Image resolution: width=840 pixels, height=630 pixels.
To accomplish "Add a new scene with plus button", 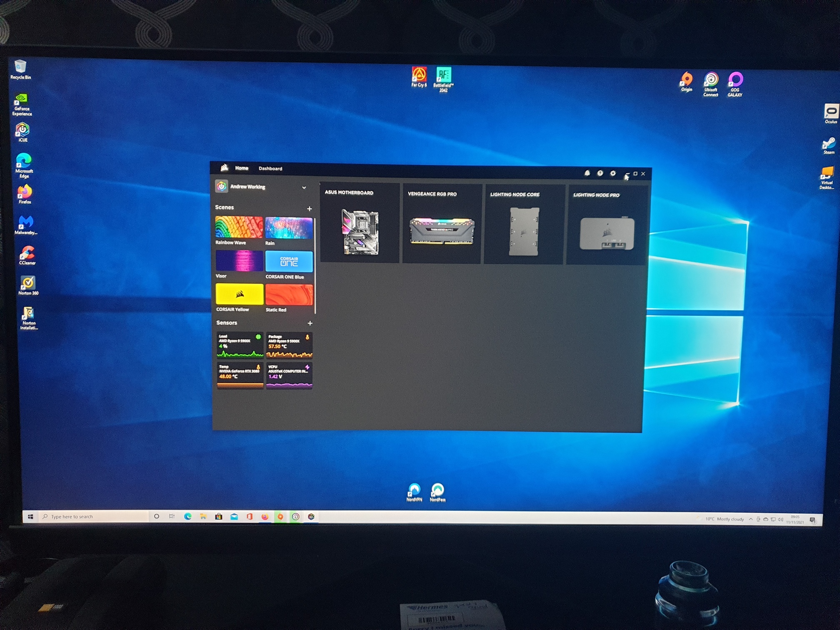I will (x=310, y=208).
